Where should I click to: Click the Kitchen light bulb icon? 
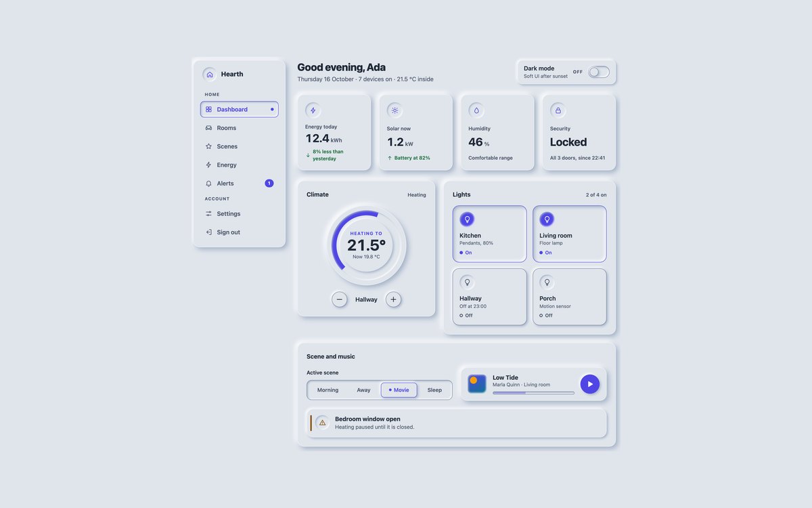[x=467, y=219]
